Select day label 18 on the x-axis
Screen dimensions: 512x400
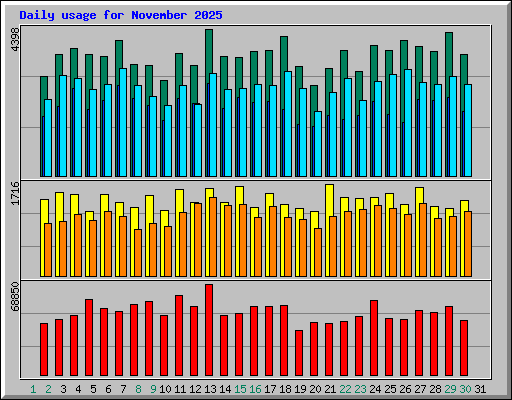coord(285,389)
